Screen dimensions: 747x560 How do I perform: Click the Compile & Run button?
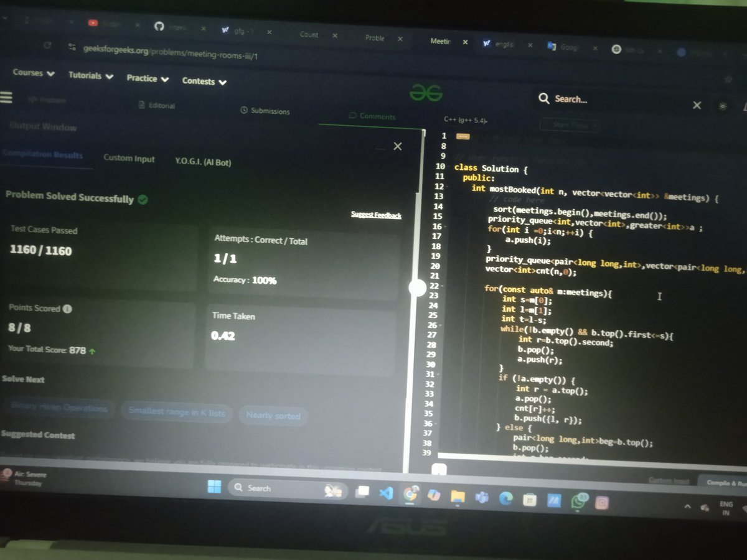(722, 482)
